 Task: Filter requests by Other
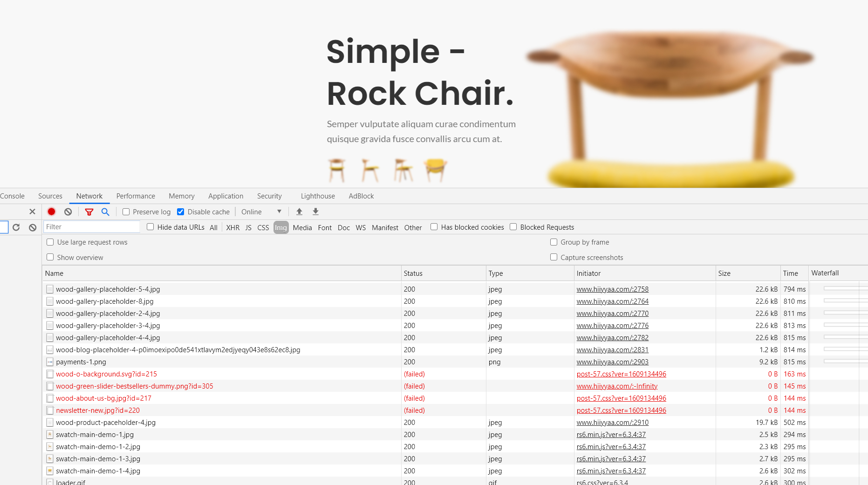click(x=413, y=227)
